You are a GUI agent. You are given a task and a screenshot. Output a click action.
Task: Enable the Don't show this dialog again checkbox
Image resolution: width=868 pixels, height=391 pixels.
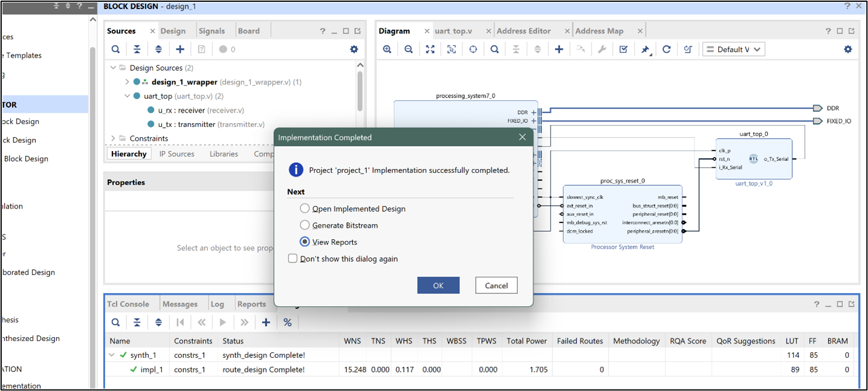[293, 258]
